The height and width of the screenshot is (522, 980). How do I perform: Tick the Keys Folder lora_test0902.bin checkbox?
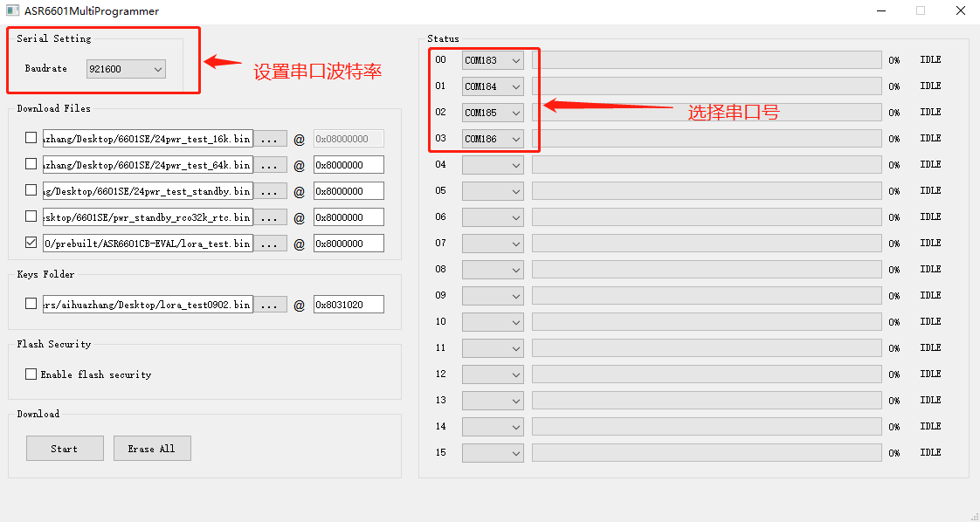click(x=31, y=304)
